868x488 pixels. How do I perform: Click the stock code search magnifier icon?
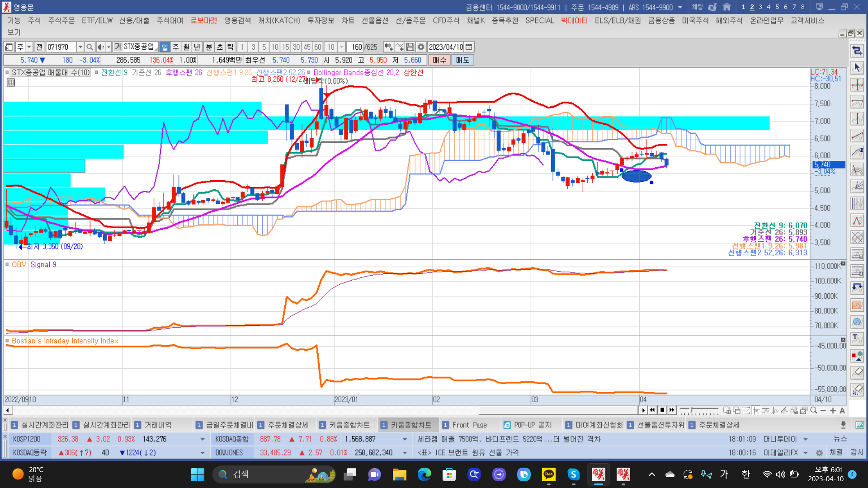tap(90, 47)
